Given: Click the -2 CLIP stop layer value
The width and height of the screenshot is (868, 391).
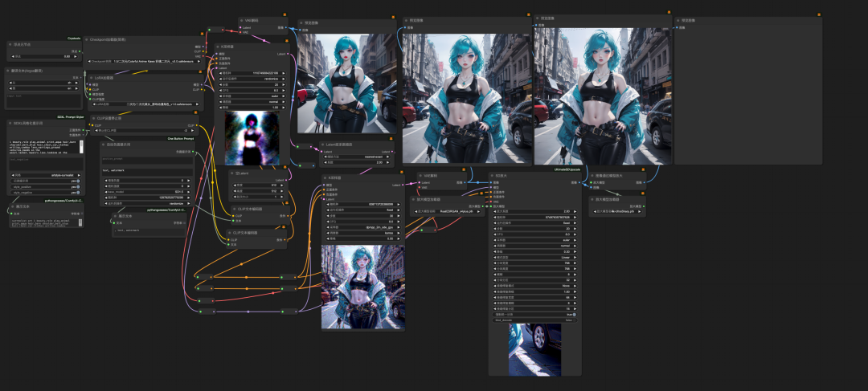Looking at the screenshot, I should point(145,131).
